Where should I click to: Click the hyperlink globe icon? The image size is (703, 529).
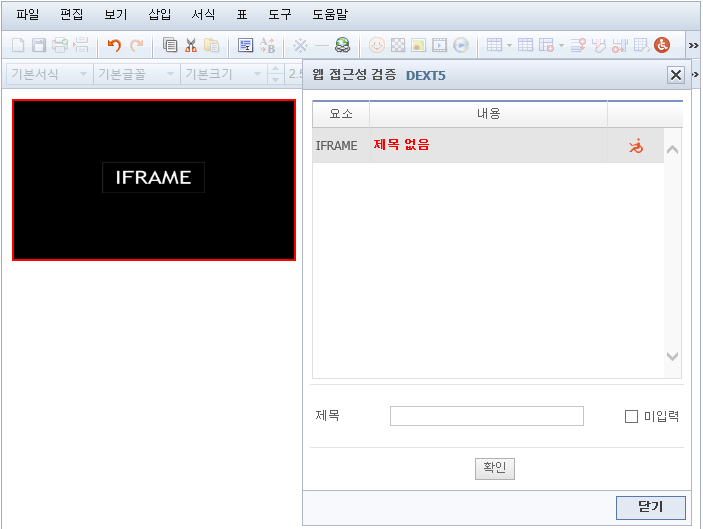tap(343, 45)
